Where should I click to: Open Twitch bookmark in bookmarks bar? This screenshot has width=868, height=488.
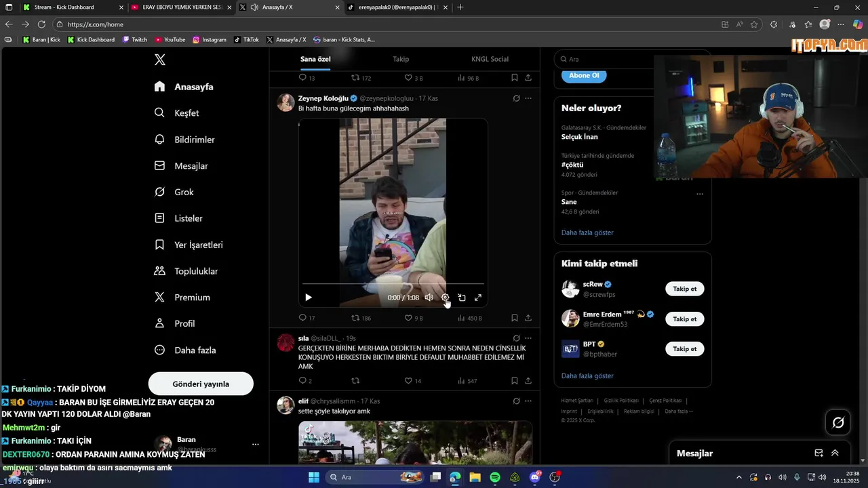135,40
